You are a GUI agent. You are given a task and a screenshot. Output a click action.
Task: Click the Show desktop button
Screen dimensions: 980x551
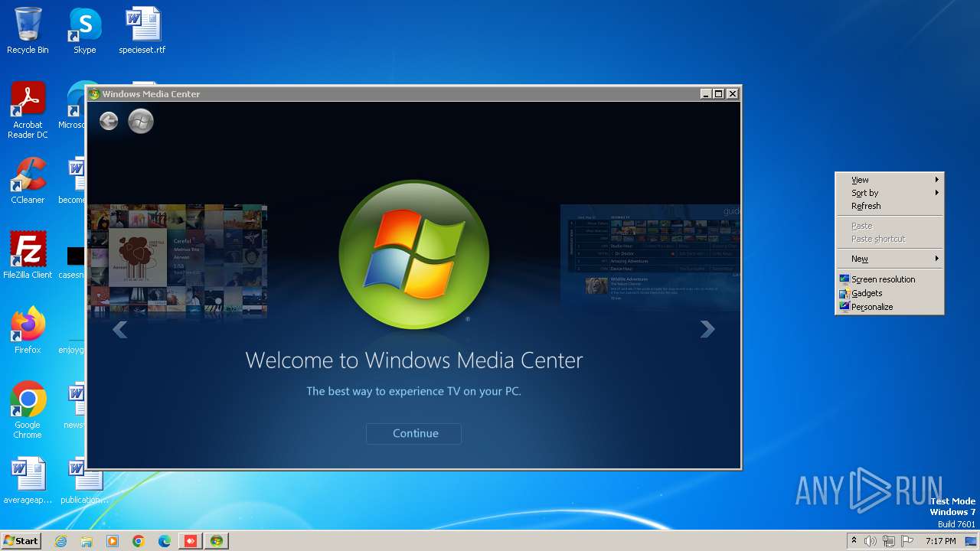pyautogui.click(x=971, y=541)
